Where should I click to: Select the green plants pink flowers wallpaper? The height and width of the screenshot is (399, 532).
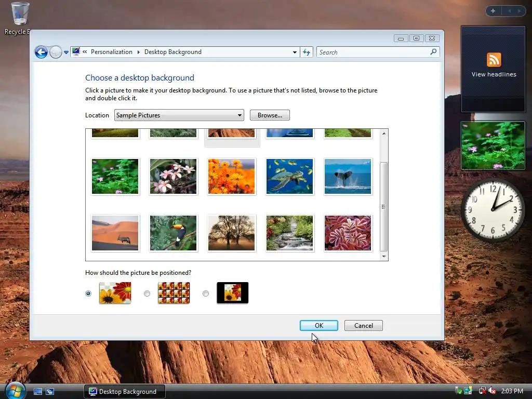115,177
